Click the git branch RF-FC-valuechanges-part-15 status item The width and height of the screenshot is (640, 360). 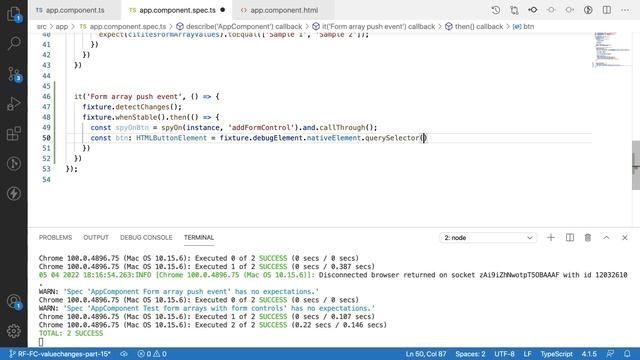coord(60,354)
